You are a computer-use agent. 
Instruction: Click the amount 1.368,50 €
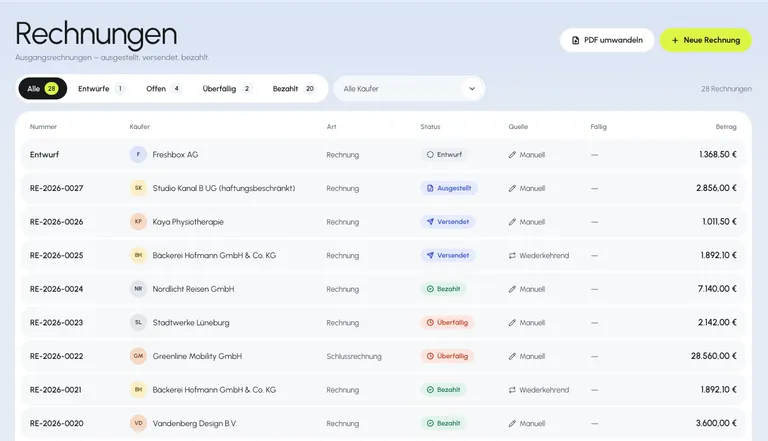pos(718,154)
